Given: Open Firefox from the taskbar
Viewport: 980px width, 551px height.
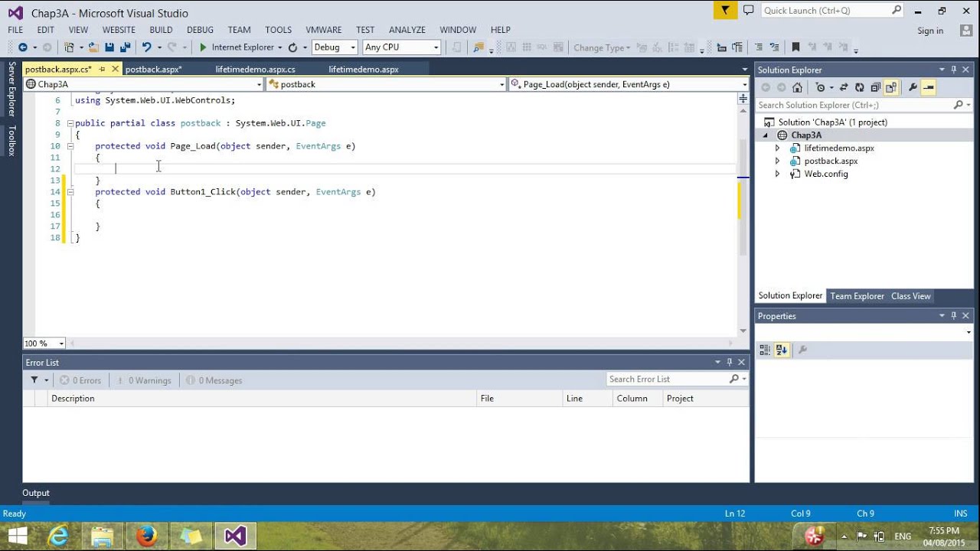Looking at the screenshot, I should 146,536.
